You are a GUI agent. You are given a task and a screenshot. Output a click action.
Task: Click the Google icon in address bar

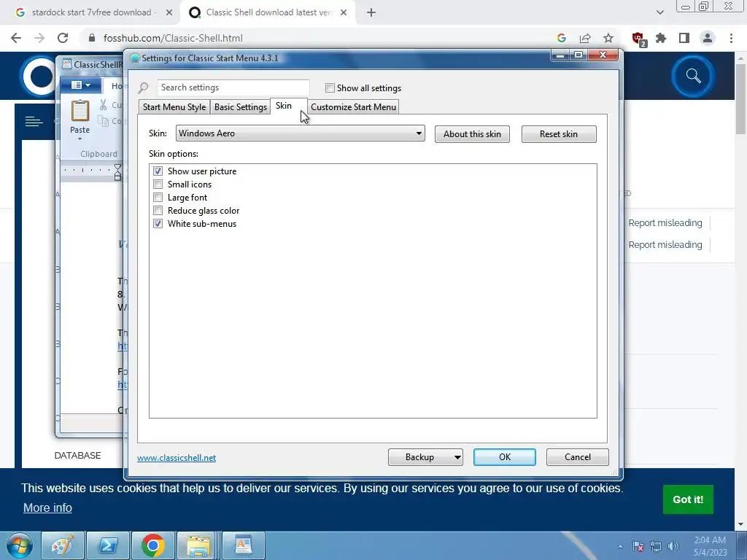click(x=562, y=38)
